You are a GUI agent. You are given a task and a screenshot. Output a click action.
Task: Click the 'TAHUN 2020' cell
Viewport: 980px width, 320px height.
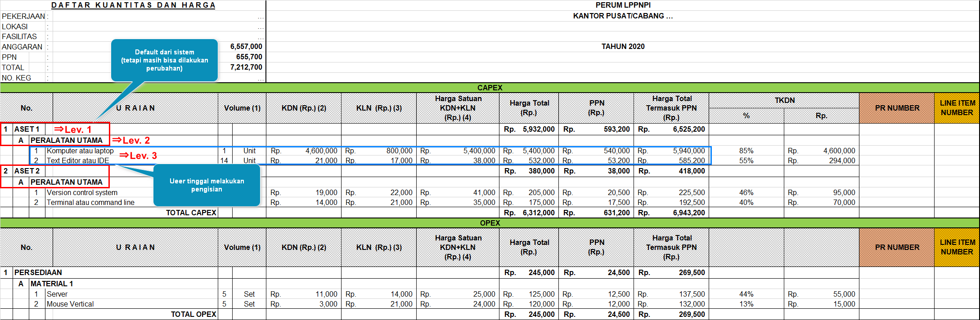623,46
